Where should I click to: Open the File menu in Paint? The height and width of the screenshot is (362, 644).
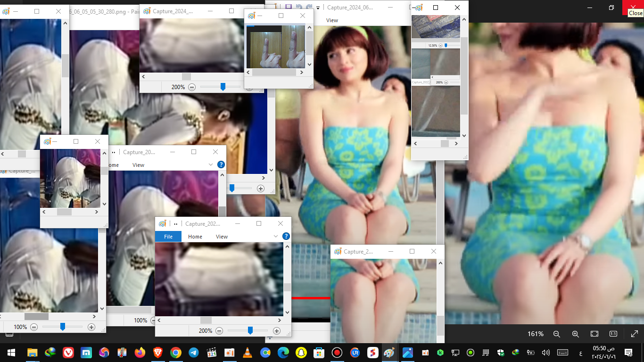pos(168,237)
